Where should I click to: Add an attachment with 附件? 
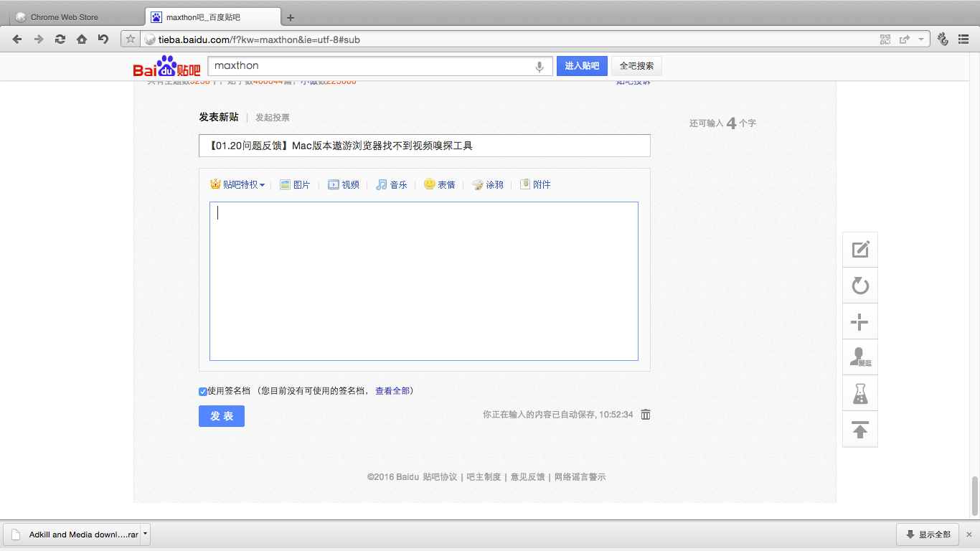536,184
